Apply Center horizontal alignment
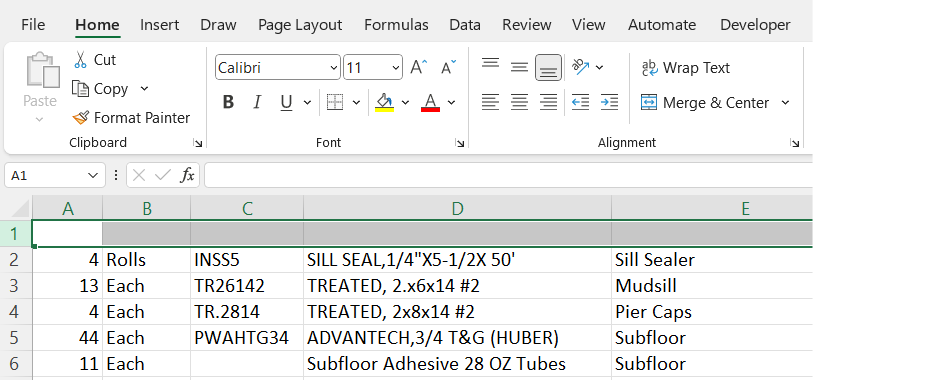943x380 pixels. (519, 103)
